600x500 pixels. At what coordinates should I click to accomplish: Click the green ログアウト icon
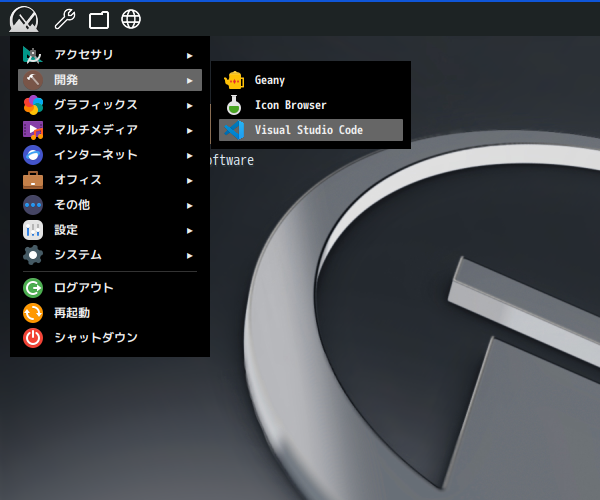click(33, 288)
